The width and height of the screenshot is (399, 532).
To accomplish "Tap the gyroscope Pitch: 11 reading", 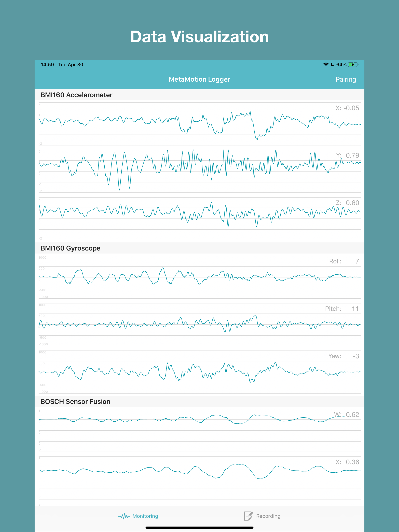I will pos(342,309).
